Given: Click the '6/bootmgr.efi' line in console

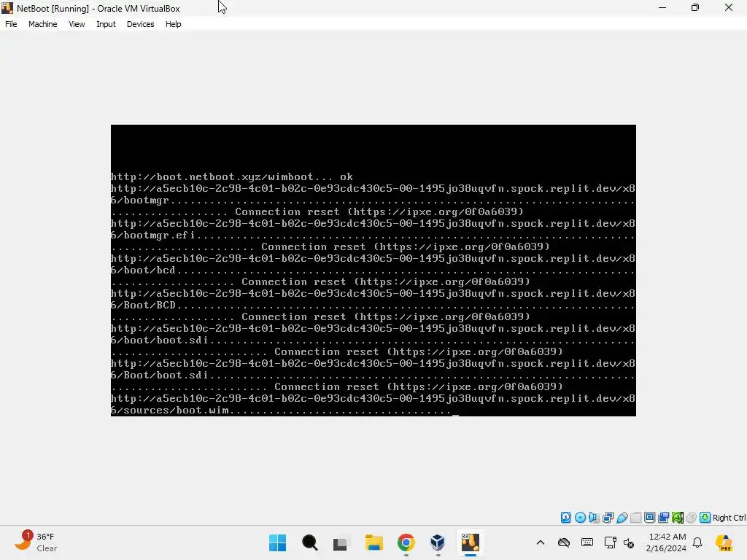Looking at the screenshot, I should coord(373,236).
